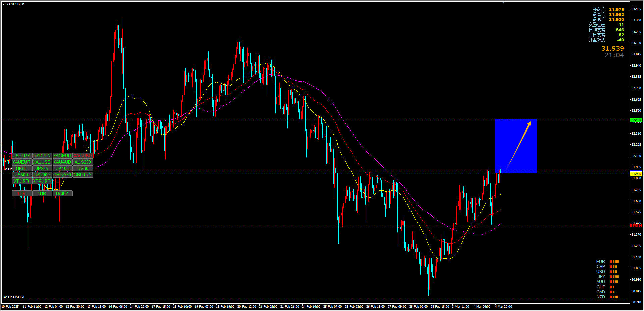The height and width of the screenshot is (311, 644).
Task: Click the 最低价 31.920 low price value
Action: click(x=616, y=20)
